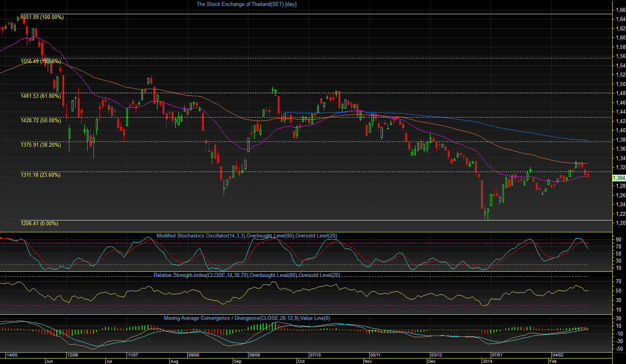Select the "Sep" month label
Screen dimensions: 626x364
[237, 361]
